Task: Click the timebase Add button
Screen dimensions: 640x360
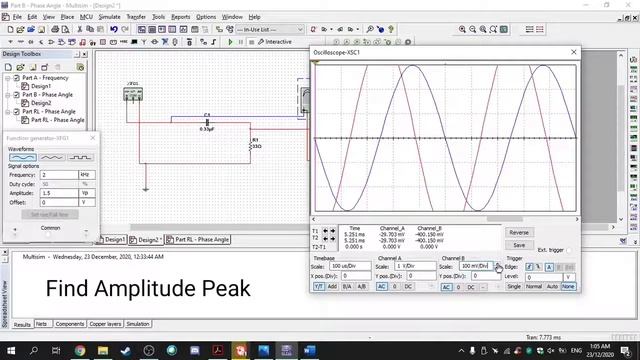Action: [x=332, y=287]
